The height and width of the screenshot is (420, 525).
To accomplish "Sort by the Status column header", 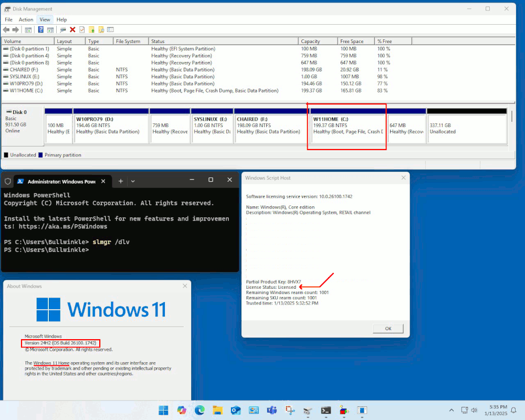I will (223, 41).
